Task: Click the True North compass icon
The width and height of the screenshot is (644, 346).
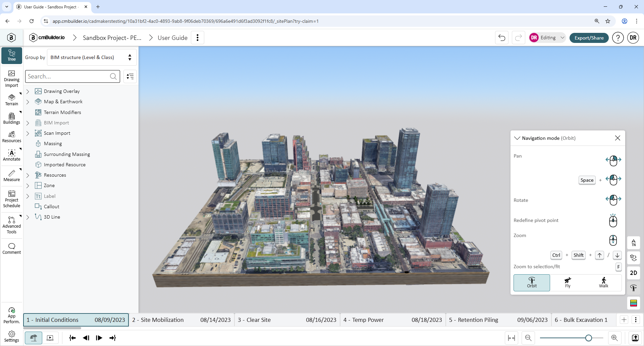Action: click(634, 243)
